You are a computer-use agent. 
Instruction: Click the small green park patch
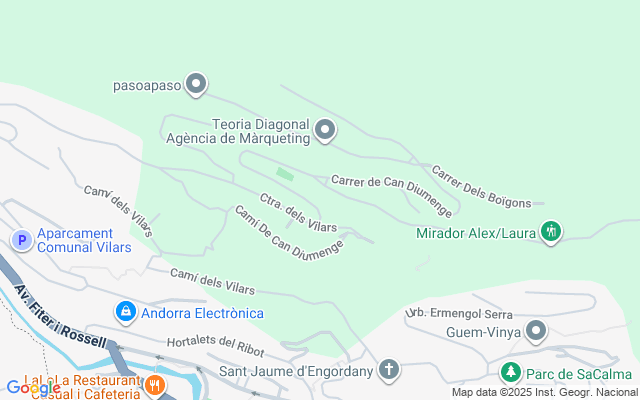pos(285,174)
